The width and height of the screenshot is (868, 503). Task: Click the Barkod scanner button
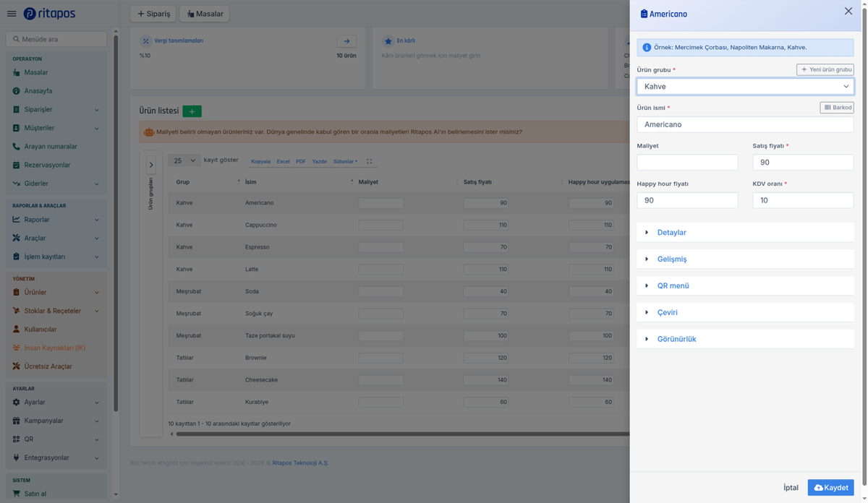837,108
